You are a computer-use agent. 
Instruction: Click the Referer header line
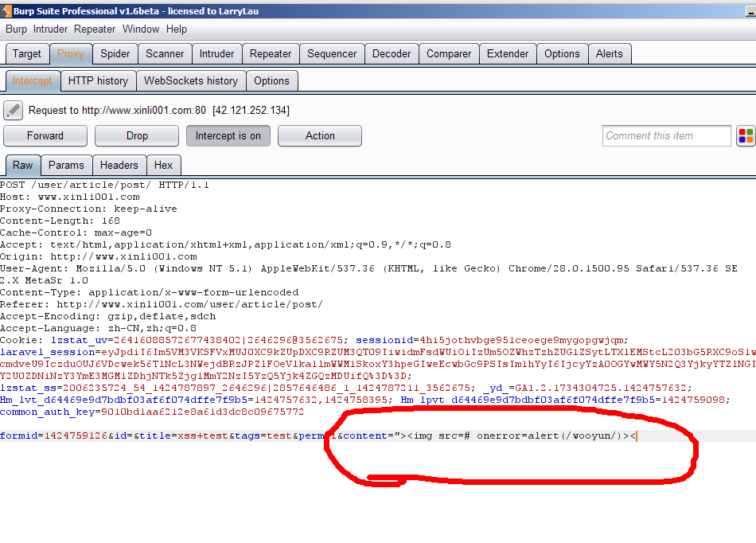(x=162, y=304)
